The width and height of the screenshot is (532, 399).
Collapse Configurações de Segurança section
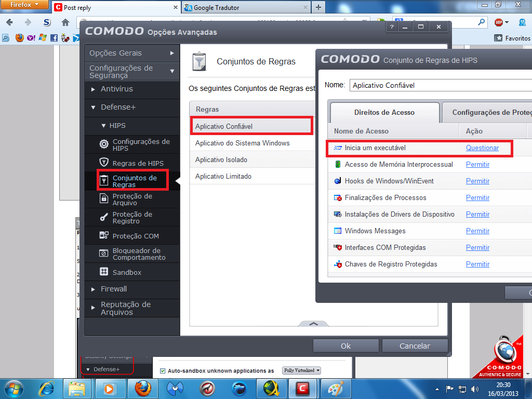click(x=131, y=71)
